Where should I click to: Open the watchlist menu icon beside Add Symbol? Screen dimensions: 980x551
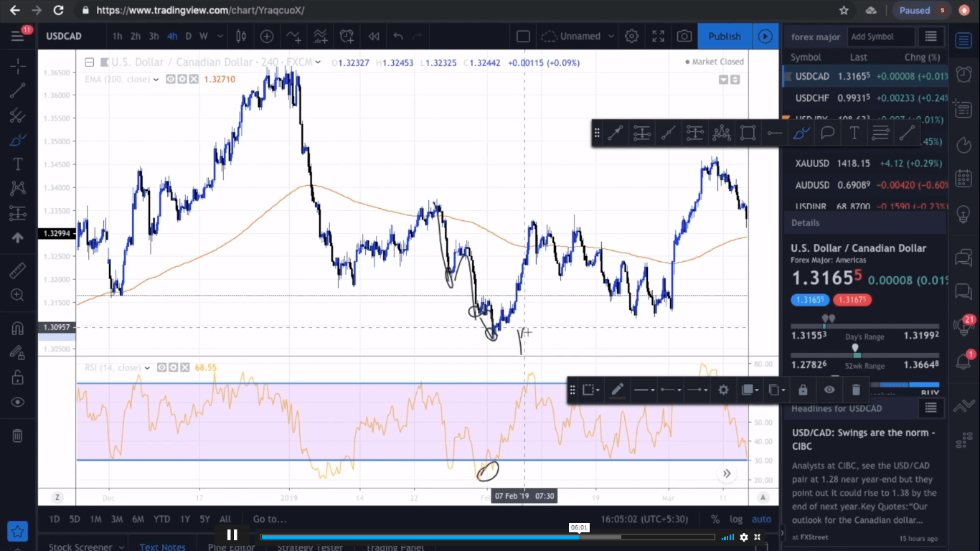[x=931, y=37]
